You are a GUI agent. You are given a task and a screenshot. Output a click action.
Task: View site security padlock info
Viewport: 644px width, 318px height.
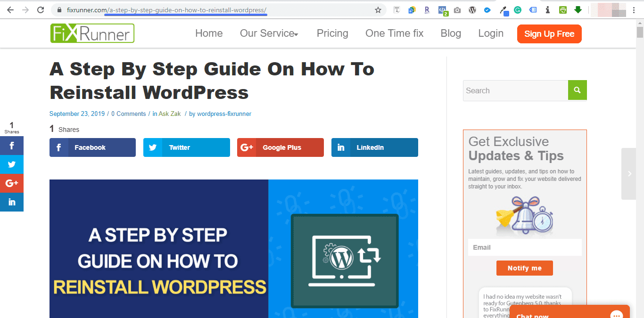[x=59, y=10]
